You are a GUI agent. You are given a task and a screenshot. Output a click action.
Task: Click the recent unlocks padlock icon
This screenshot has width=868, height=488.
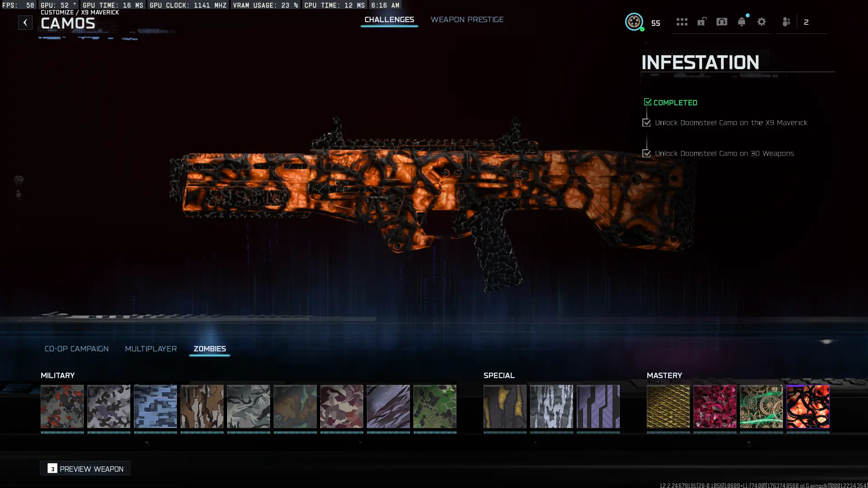coord(702,22)
